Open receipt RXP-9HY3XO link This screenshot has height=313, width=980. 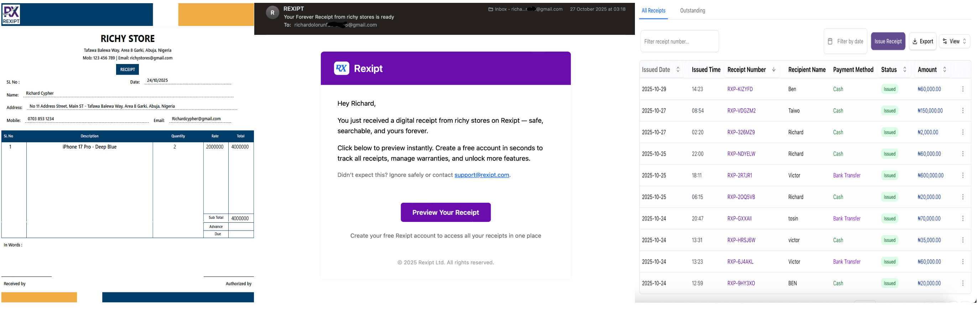pyautogui.click(x=741, y=283)
